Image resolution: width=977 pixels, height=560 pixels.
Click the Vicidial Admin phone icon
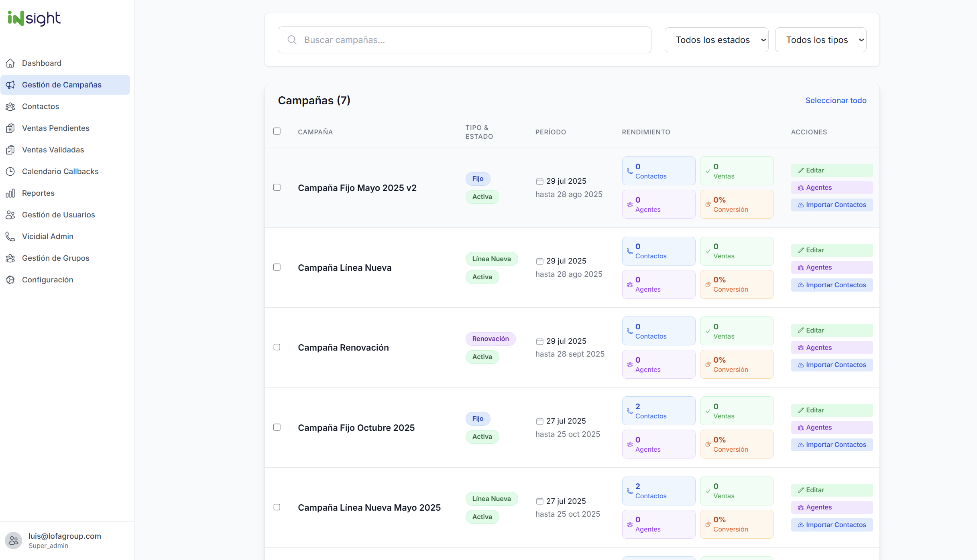click(x=10, y=236)
